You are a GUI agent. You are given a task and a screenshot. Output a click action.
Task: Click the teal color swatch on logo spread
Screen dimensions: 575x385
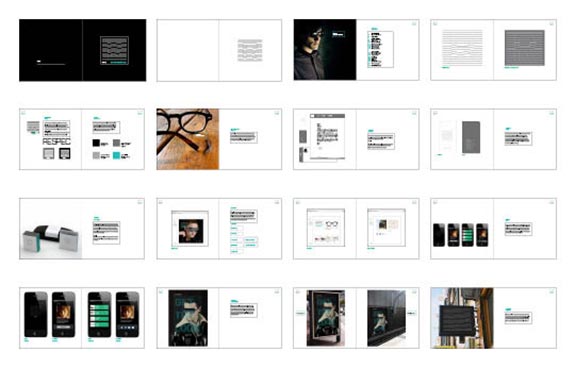(116, 155)
